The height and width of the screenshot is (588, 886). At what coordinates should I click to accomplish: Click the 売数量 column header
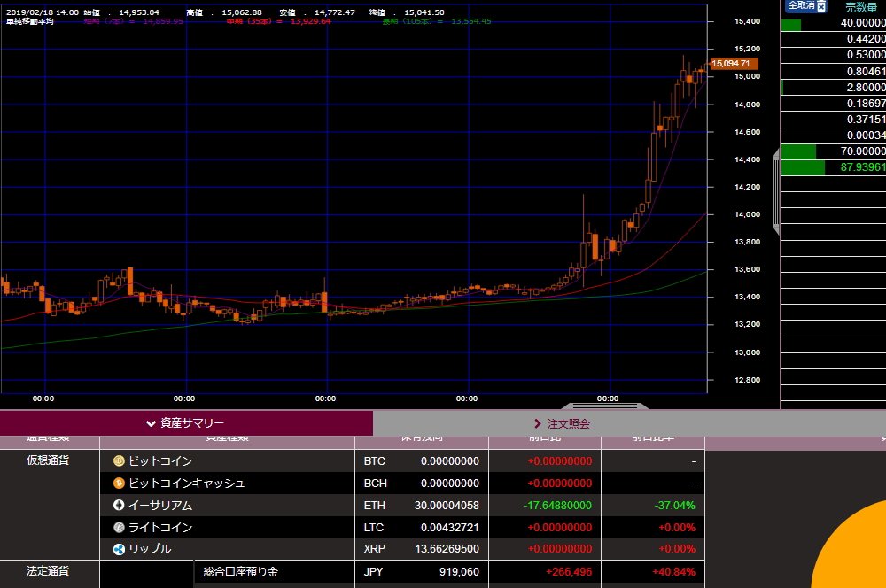861,7
